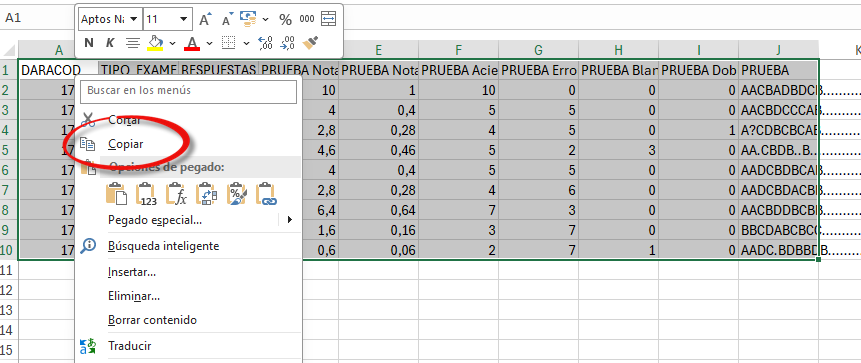Click the Traducir translate icon

[88, 346]
